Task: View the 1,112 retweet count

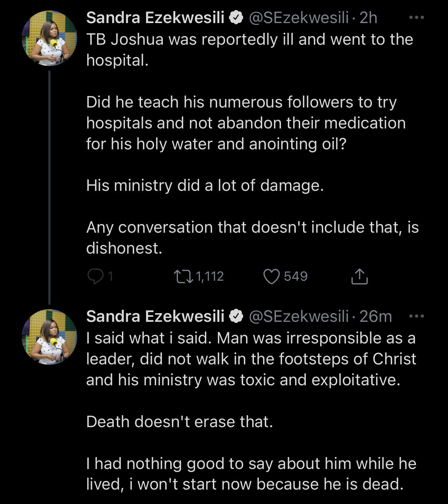Action: tap(210, 277)
